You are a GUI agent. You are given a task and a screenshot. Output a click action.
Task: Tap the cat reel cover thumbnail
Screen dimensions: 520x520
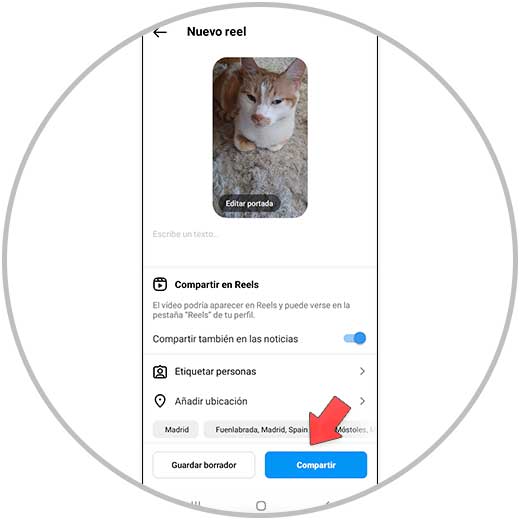260,137
